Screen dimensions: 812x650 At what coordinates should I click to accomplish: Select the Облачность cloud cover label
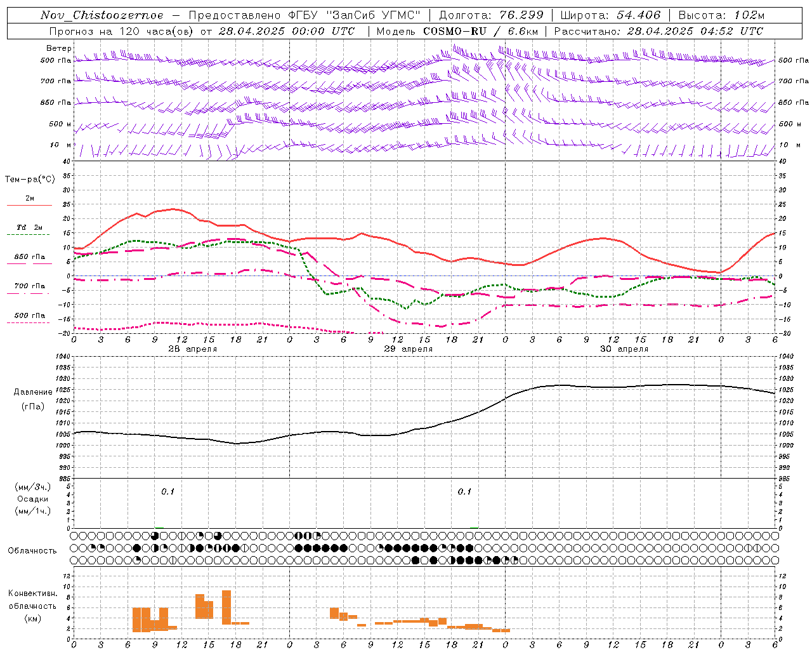tap(32, 550)
